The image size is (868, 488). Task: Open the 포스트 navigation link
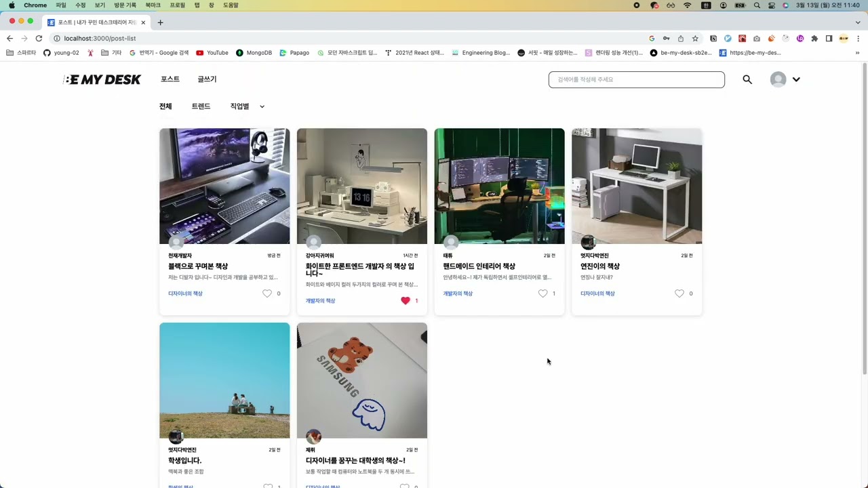(170, 79)
